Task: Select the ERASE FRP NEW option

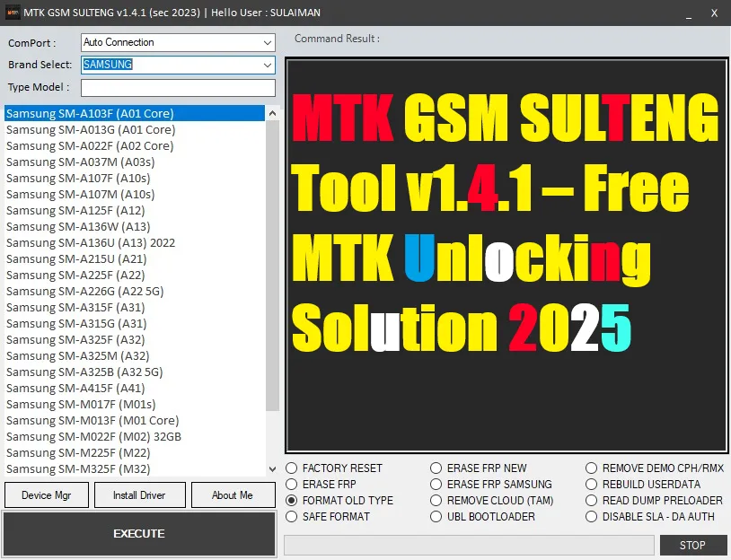Action: [479, 468]
